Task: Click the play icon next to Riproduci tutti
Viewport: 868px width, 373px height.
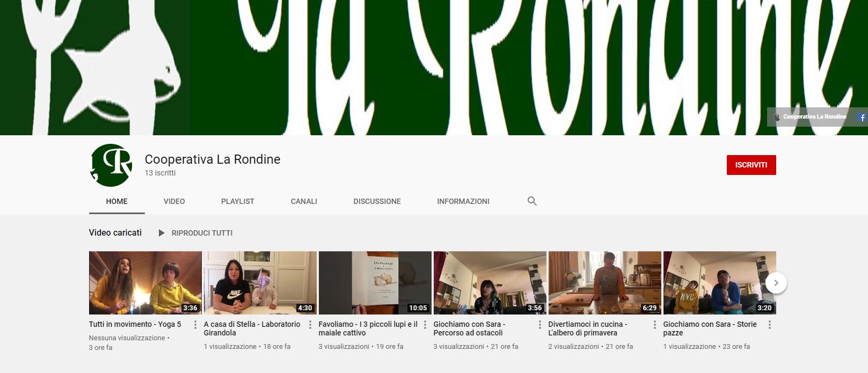Action: click(161, 233)
